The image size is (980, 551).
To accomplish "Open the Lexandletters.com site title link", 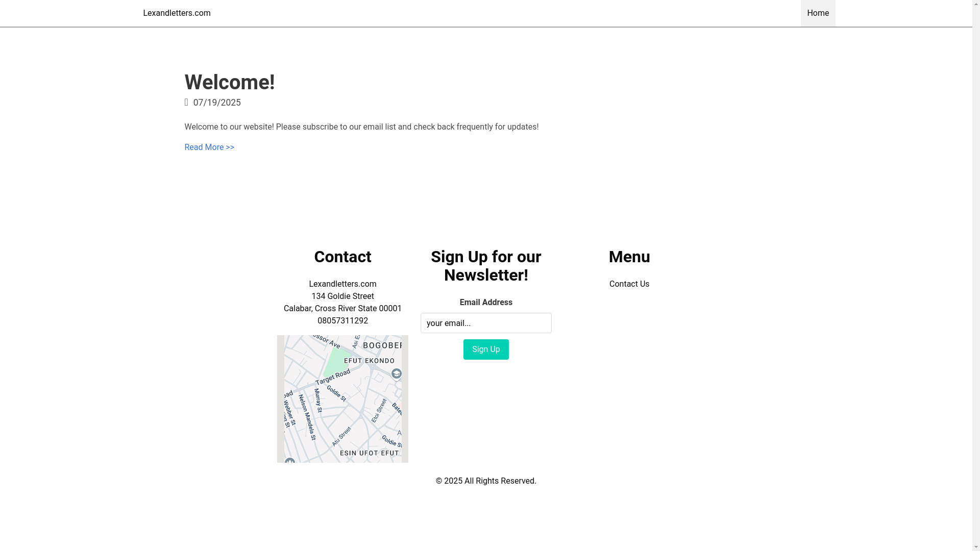I will coord(177,13).
